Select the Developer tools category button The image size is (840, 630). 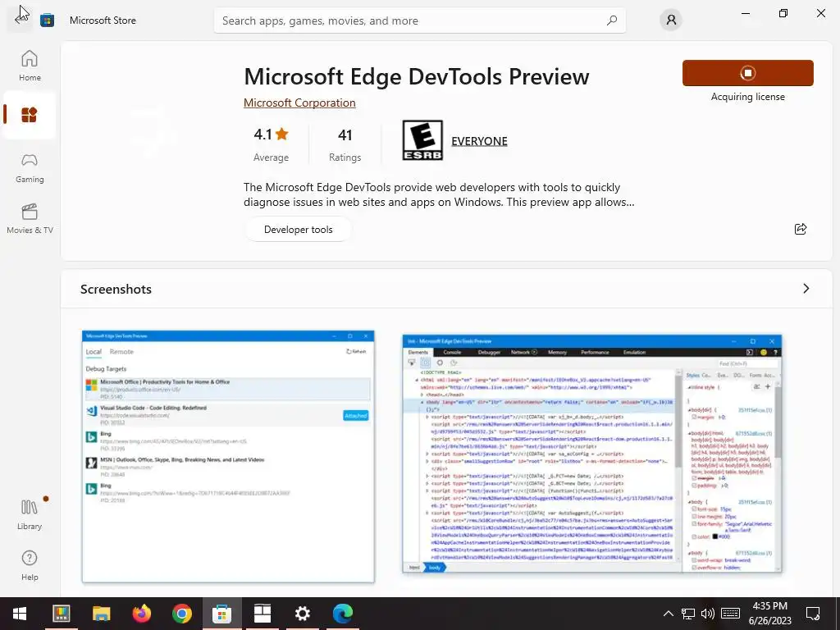pos(299,230)
